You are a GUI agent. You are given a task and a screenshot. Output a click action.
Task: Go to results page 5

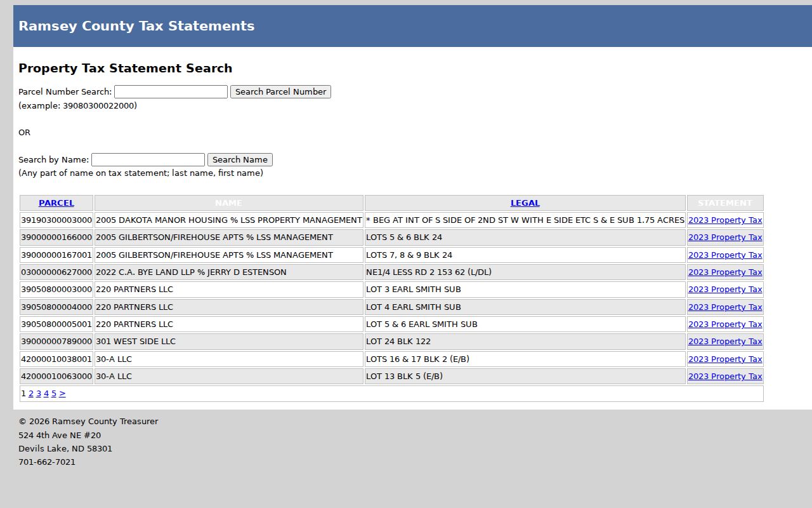[x=54, y=394]
